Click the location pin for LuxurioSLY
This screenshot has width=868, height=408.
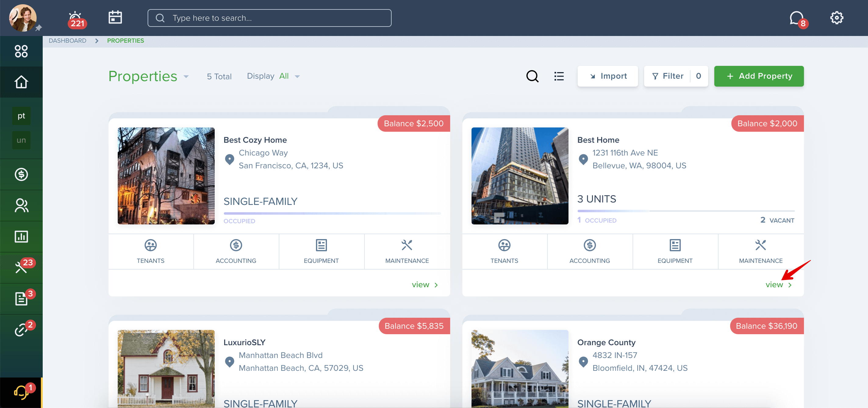(x=229, y=362)
